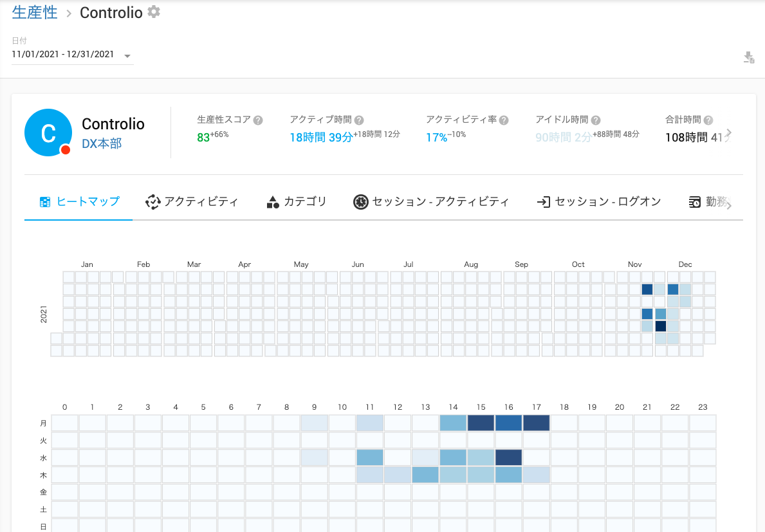Click the Nov month label

[x=635, y=264]
